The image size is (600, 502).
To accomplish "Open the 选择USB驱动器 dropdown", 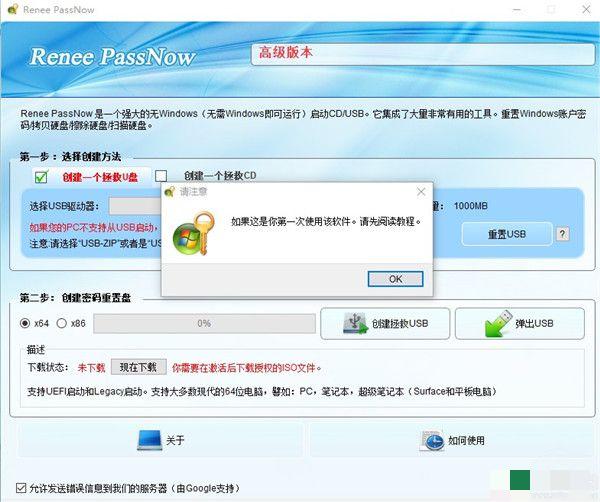I will click(x=135, y=206).
